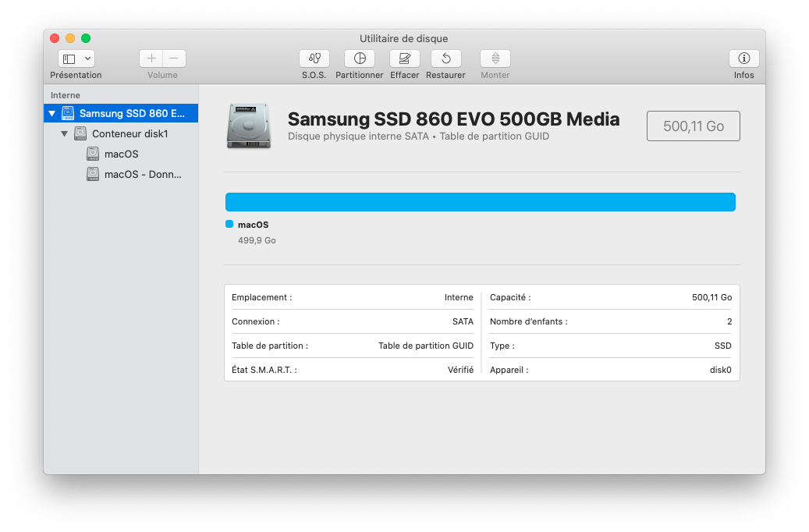The width and height of the screenshot is (809, 532).
Task: Click the green full-screen window button
Action: pos(86,38)
